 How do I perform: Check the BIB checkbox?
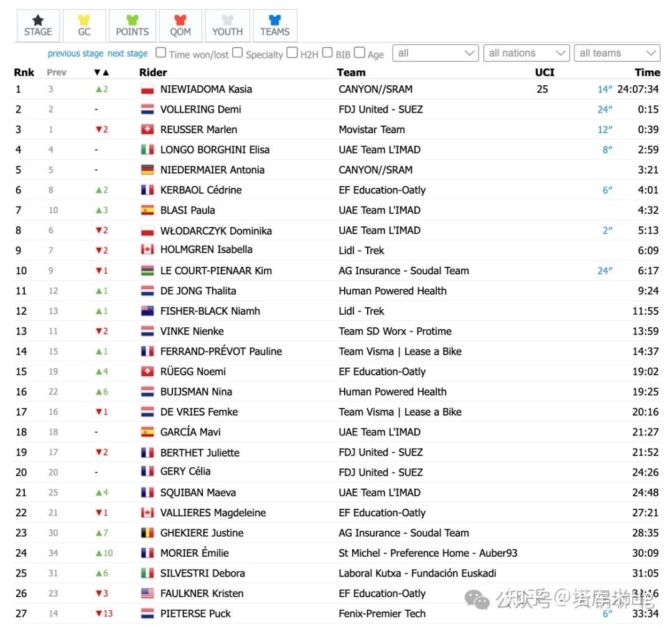pos(327,53)
